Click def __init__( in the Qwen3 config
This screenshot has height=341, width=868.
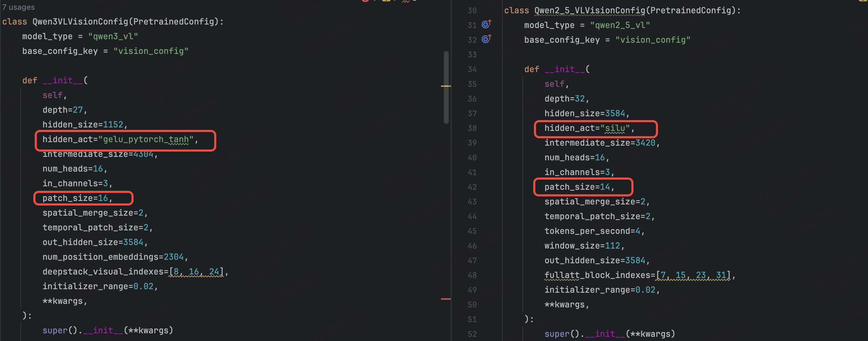click(x=55, y=81)
